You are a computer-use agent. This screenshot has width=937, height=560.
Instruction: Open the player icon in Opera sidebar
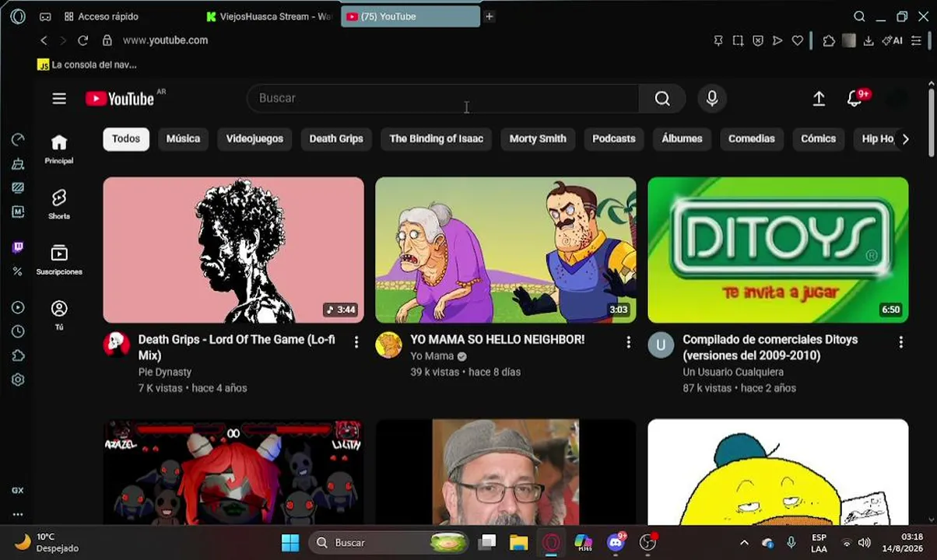tap(17, 308)
